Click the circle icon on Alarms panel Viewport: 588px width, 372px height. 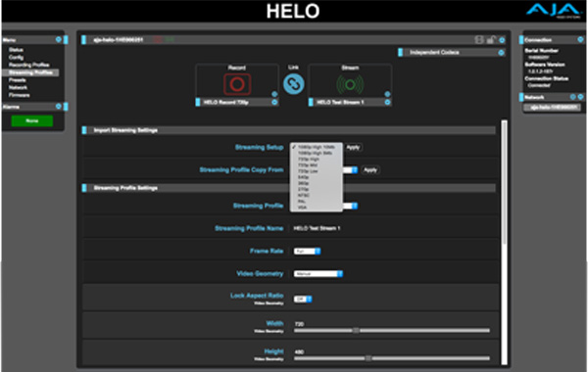(x=59, y=107)
